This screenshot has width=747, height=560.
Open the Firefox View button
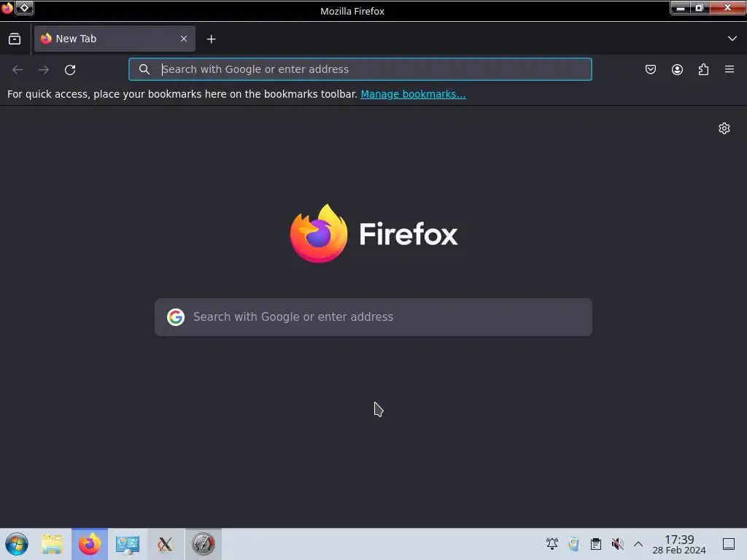[x=15, y=39]
